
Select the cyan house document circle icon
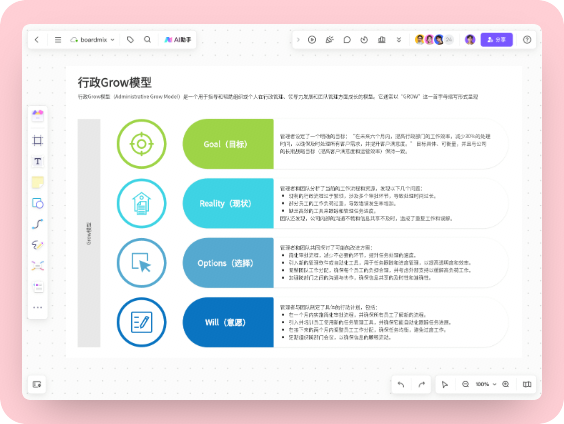(x=142, y=203)
